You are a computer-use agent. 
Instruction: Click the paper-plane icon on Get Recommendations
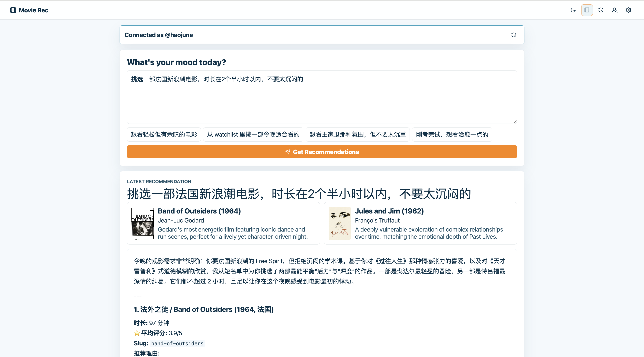coord(288,152)
